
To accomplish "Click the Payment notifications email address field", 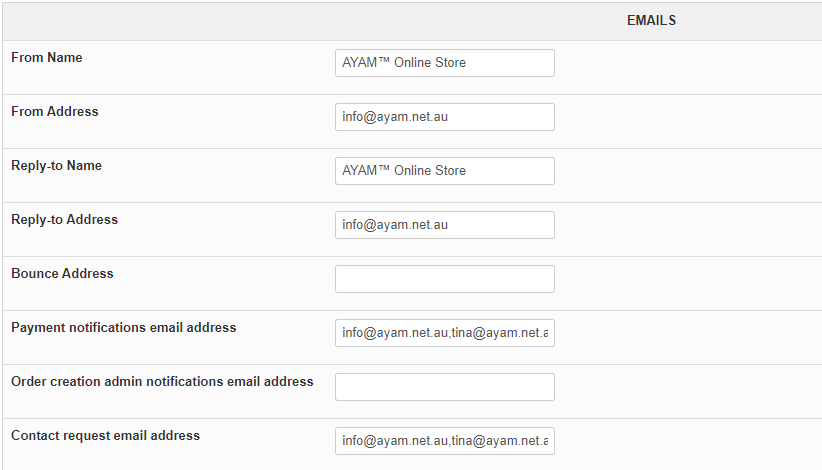I will point(444,333).
